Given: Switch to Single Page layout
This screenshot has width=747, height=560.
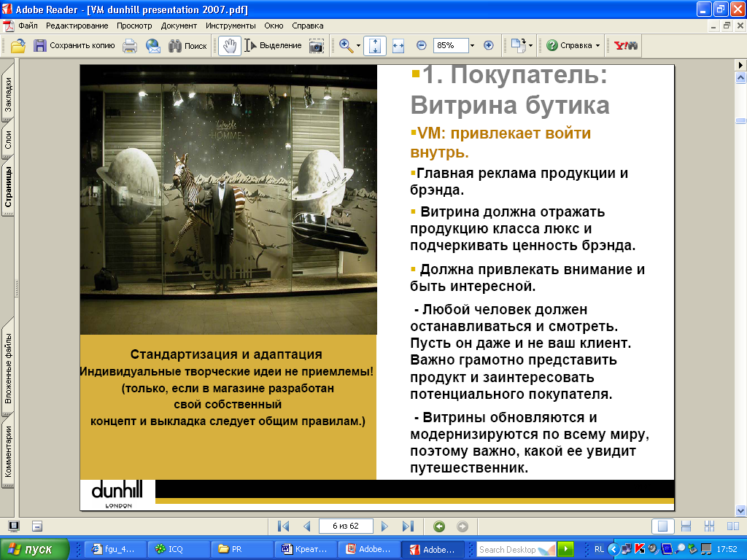Looking at the screenshot, I should [662, 526].
